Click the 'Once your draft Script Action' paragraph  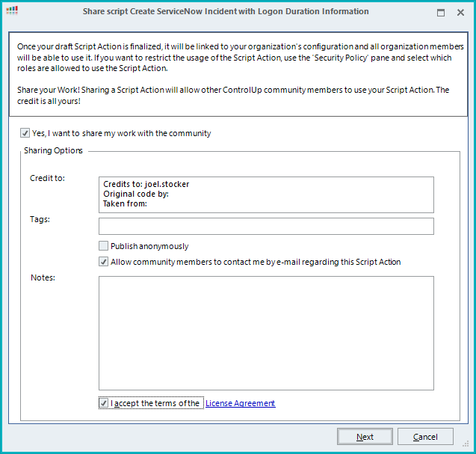coord(240,58)
